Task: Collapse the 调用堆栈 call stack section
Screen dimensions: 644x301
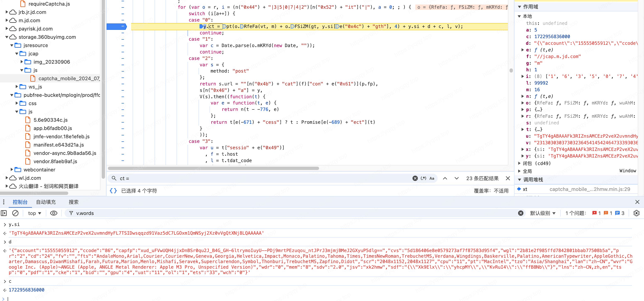Action: [x=520, y=180]
